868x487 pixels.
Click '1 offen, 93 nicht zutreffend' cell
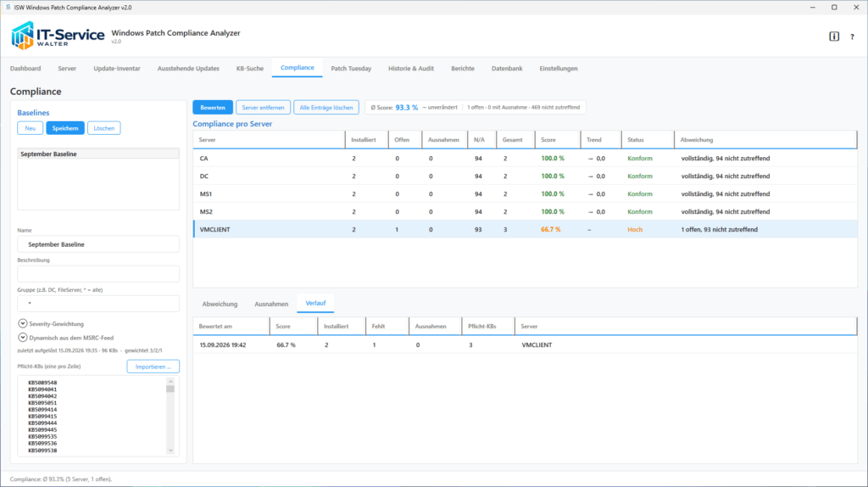719,229
